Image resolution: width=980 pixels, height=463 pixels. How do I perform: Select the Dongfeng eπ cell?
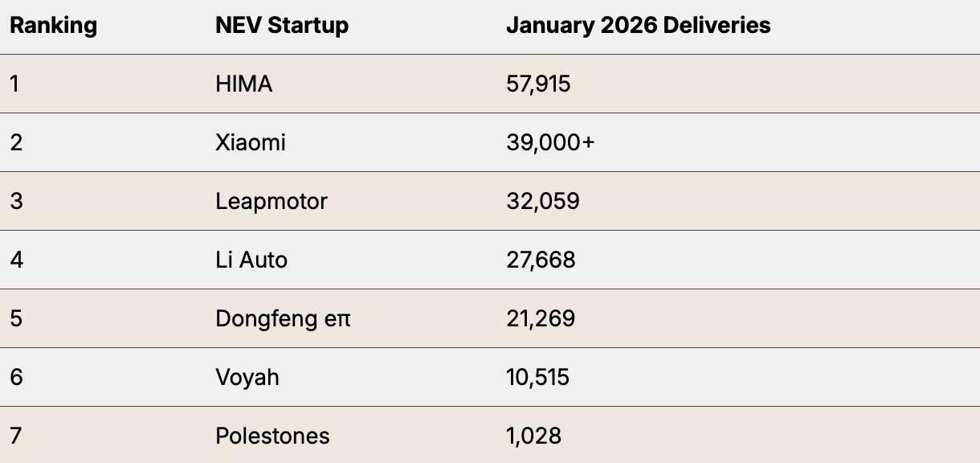[x=284, y=318]
